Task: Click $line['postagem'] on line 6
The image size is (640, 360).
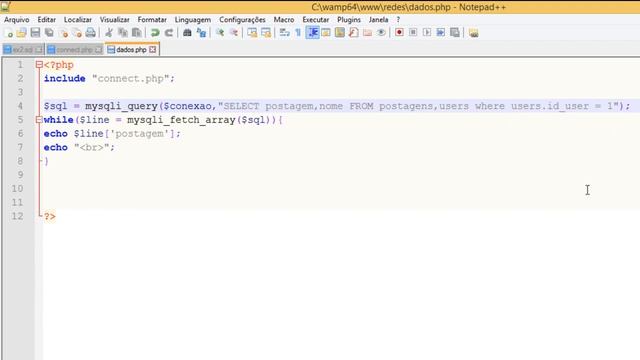Action: point(124,133)
